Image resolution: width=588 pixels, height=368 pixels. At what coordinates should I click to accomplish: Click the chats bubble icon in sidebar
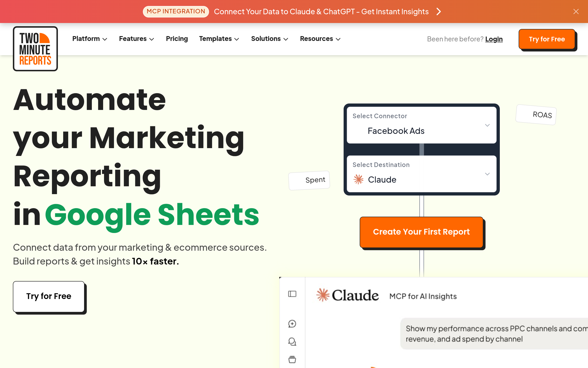point(292,342)
